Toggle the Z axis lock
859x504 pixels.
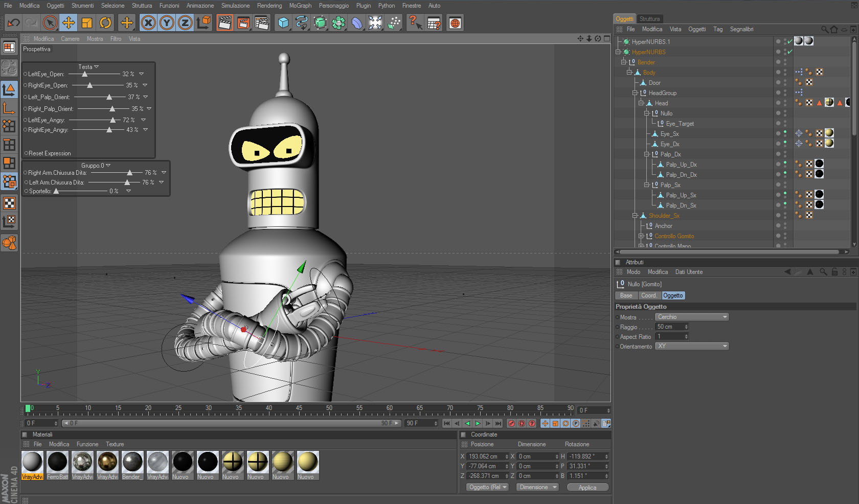(185, 23)
